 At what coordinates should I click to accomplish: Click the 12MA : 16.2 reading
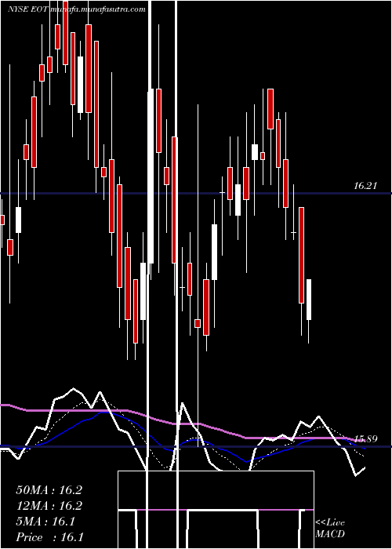click(49, 506)
